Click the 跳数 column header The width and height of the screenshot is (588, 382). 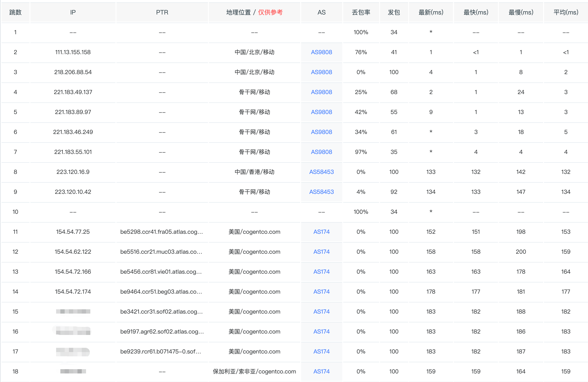pyautogui.click(x=15, y=12)
